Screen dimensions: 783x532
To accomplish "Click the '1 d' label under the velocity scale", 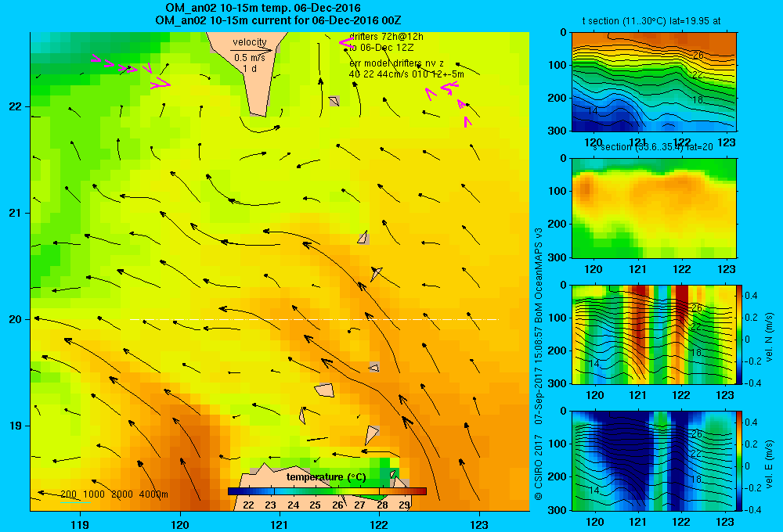I will [250, 69].
